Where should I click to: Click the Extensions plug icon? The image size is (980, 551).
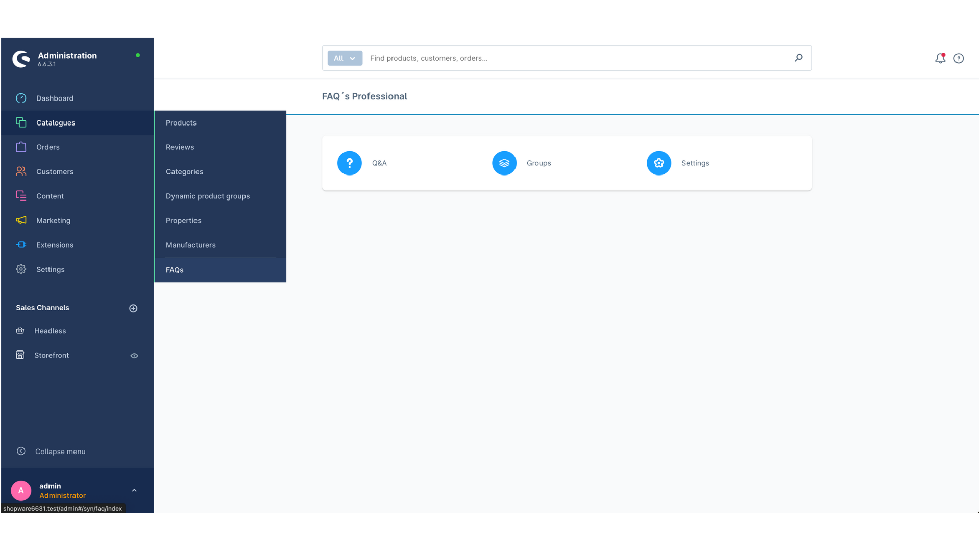tap(21, 245)
